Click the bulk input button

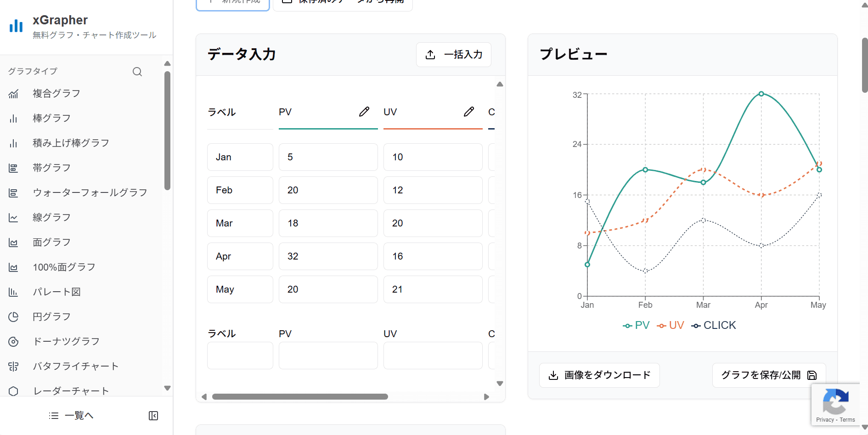pos(454,55)
